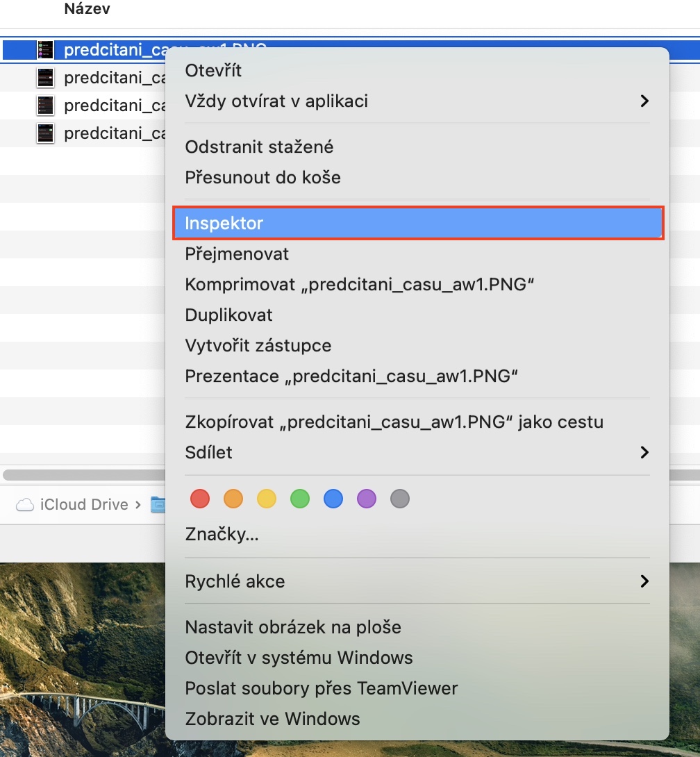The width and height of the screenshot is (700, 757).
Task: Click the thumbnail of the highlighted file row
Action: (x=45, y=50)
